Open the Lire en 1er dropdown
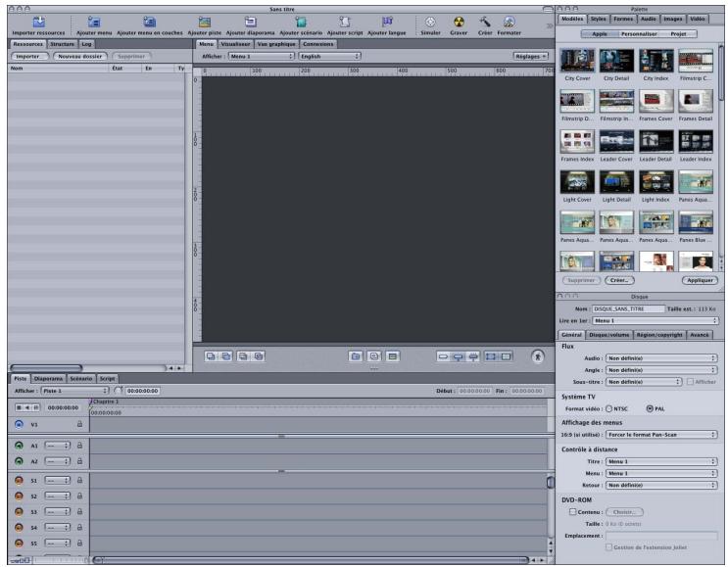 pos(655,320)
